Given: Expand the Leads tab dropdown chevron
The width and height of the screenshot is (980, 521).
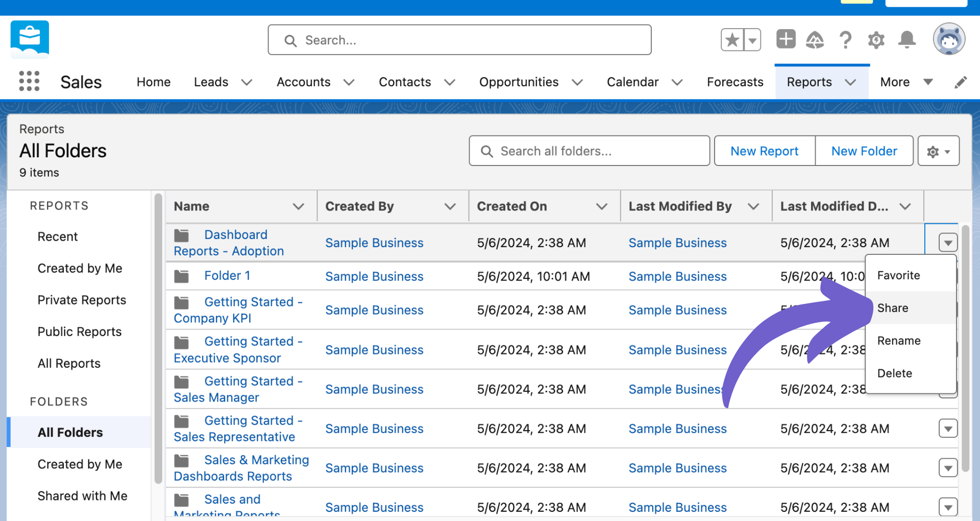Looking at the screenshot, I should coord(247,82).
